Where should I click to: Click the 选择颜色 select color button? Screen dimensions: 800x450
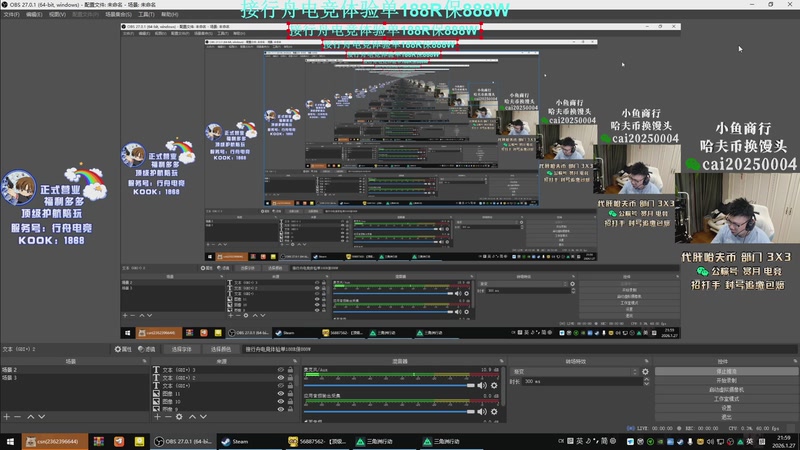221,349
